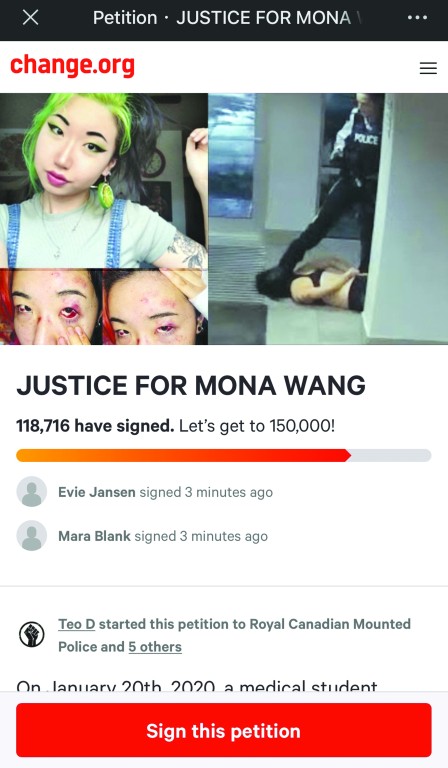The width and height of the screenshot is (448, 768).
Task: Open the three-dot more options menu
Action: click(x=417, y=18)
